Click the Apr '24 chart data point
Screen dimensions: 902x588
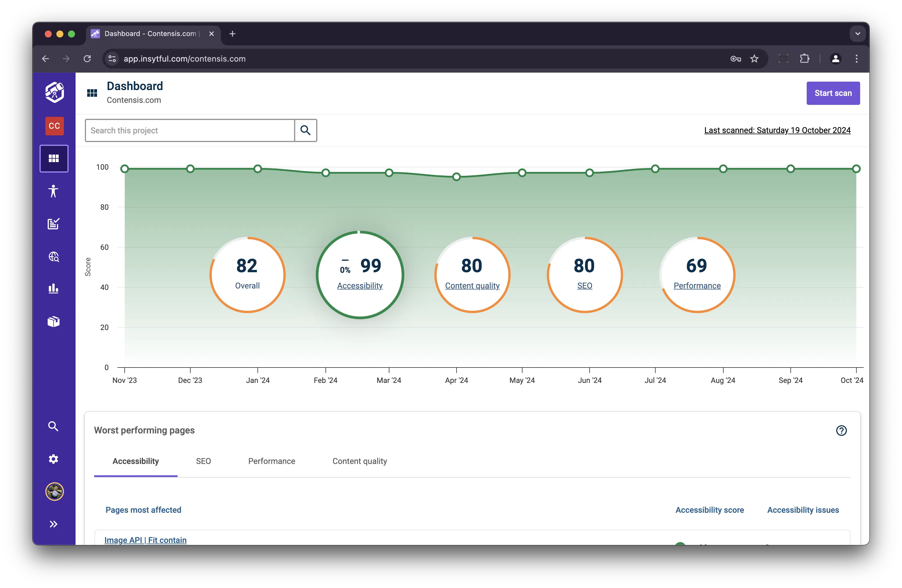(x=456, y=177)
